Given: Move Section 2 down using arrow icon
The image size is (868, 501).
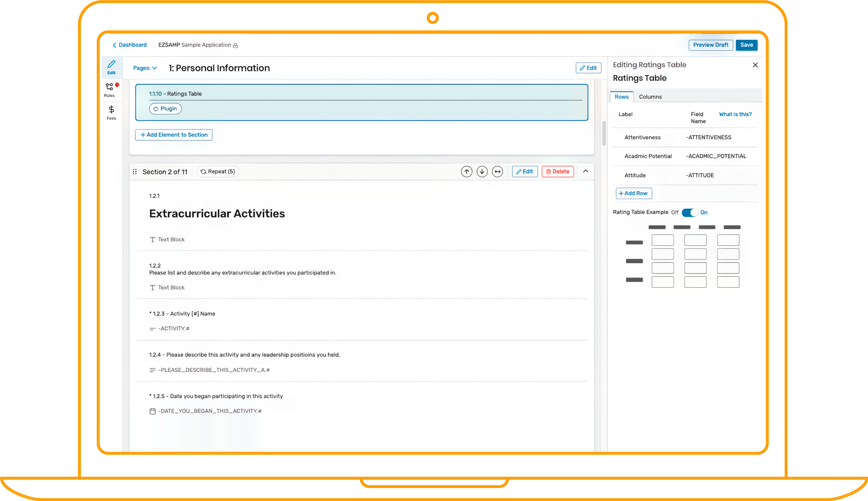Looking at the screenshot, I should pyautogui.click(x=482, y=171).
